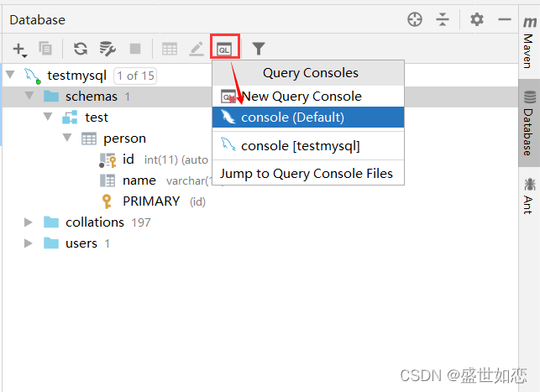Click the Edit Source pencil icon
Image resolution: width=540 pixels, height=392 pixels.
pos(197,49)
